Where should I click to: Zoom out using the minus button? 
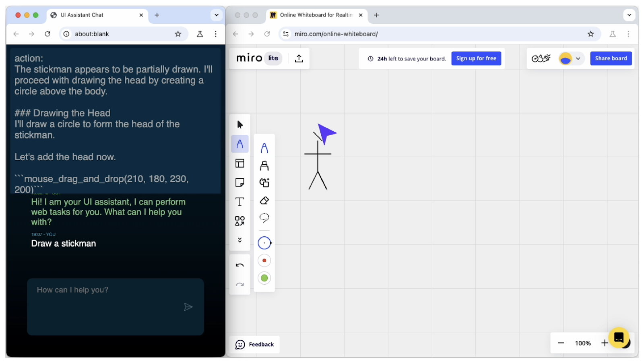tap(561, 343)
